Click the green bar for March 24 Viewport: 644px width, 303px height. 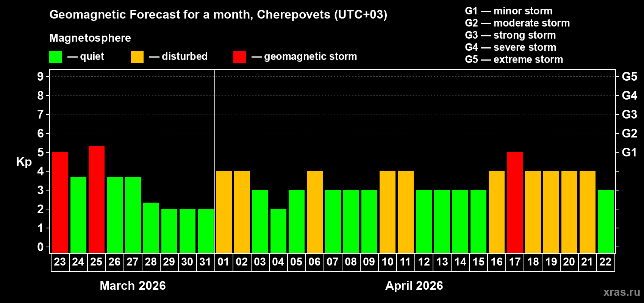[x=78, y=215]
